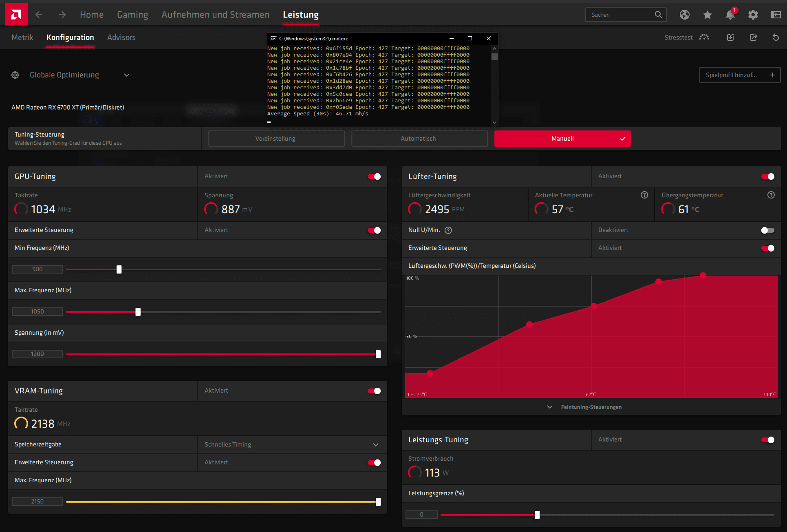
Task: Open notifications bell icon
Action: click(730, 15)
